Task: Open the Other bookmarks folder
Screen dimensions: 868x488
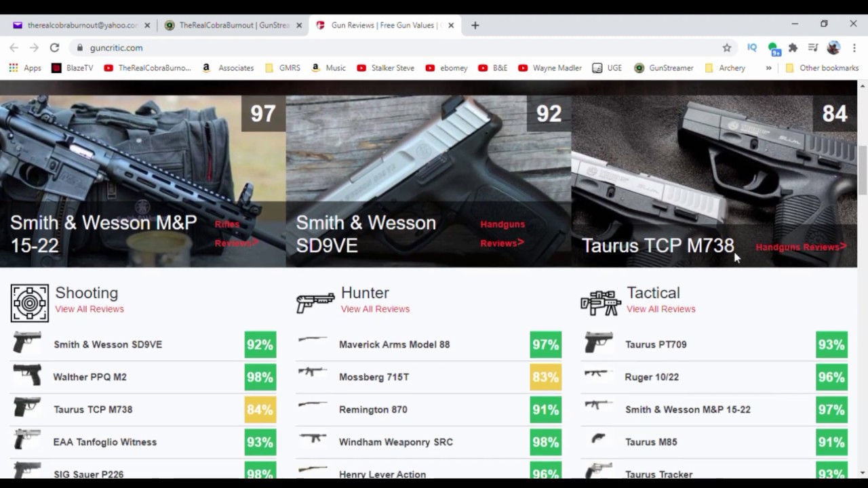Action: coord(822,68)
